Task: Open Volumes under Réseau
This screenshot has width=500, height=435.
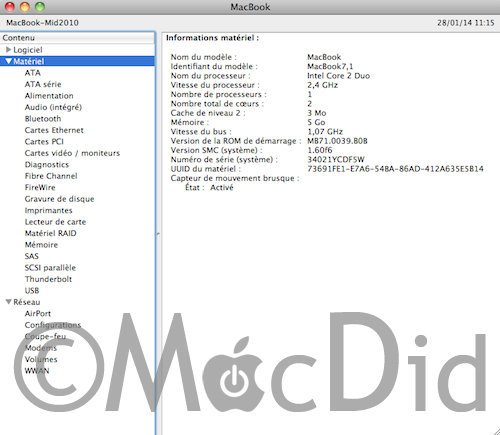Action: (x=41, y=359)
